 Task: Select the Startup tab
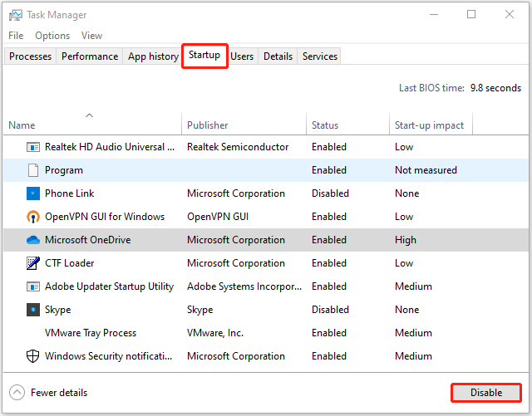click(204, 56)
